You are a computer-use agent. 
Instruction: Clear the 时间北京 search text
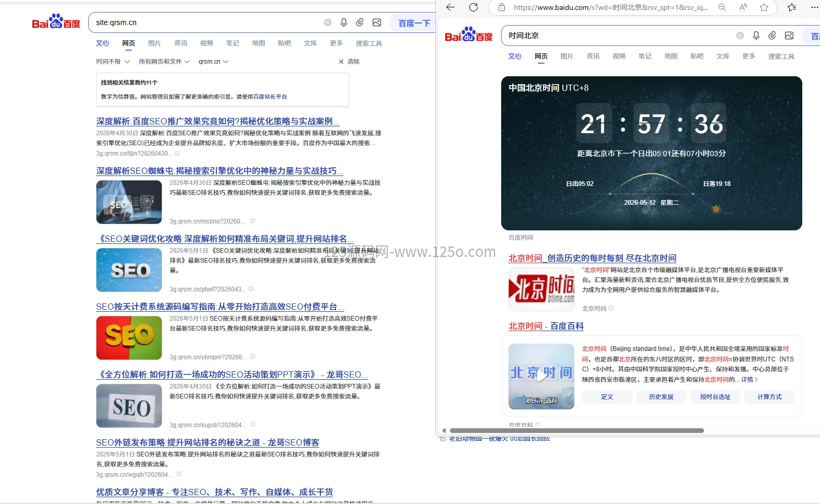point(740,36)
